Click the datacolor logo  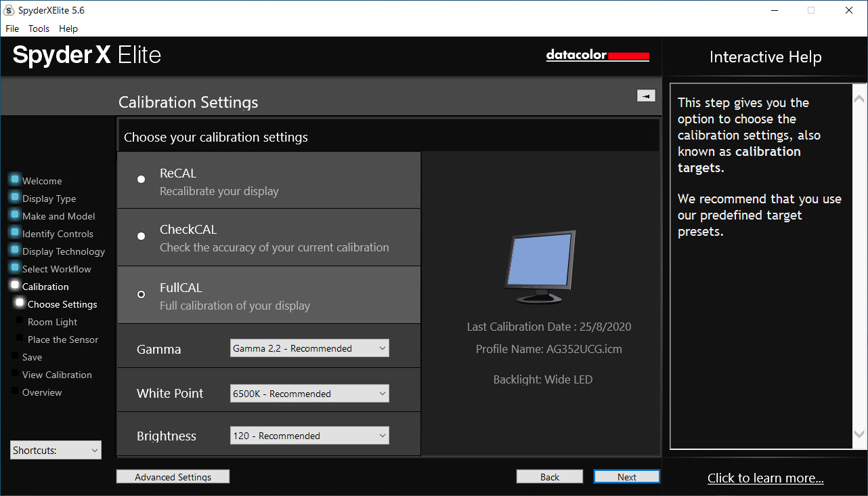(598, 56)
